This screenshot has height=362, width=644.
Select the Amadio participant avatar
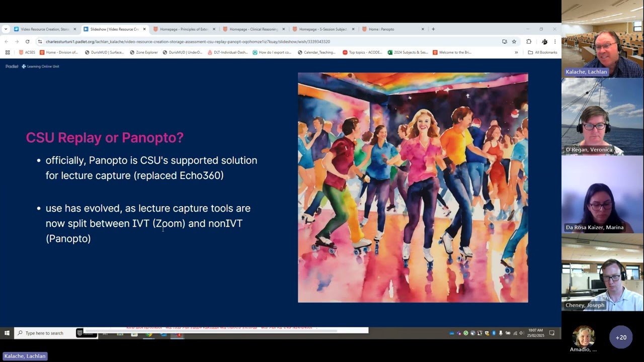tap(584, 337)
